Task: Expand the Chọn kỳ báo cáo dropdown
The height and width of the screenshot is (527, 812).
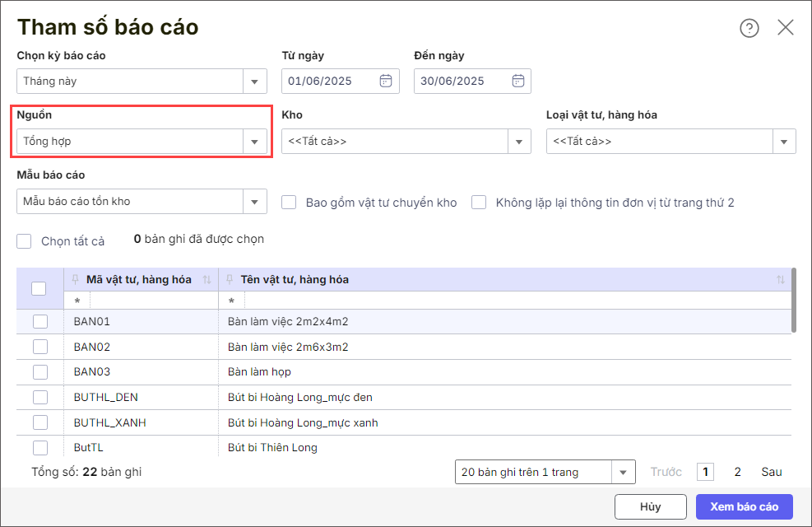Action: [255, 82]
